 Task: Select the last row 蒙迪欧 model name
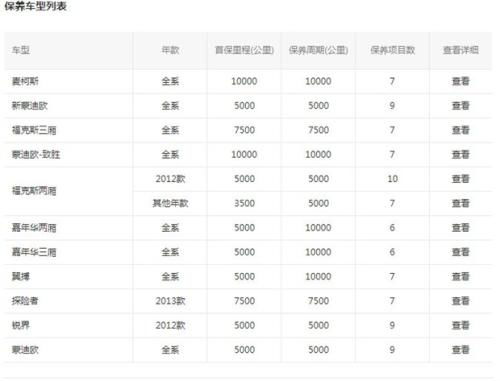point(25,350)
